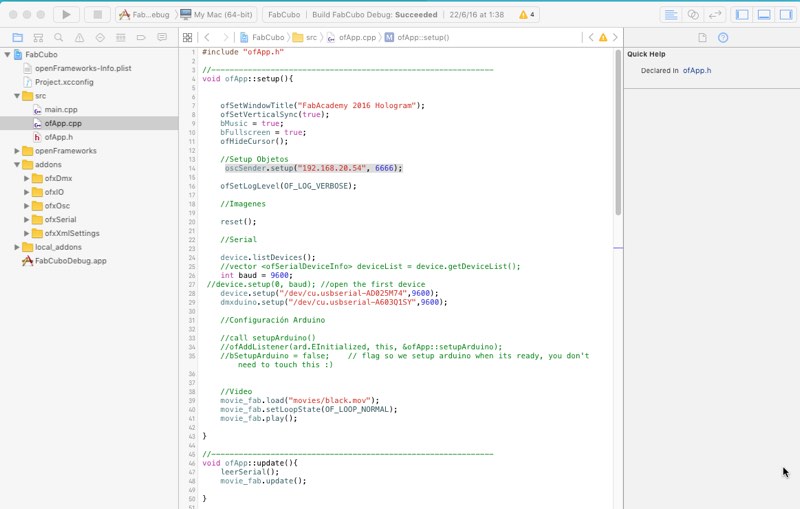
Task: Toggle the Navigator pane visibility
Action: coord(742,14)
